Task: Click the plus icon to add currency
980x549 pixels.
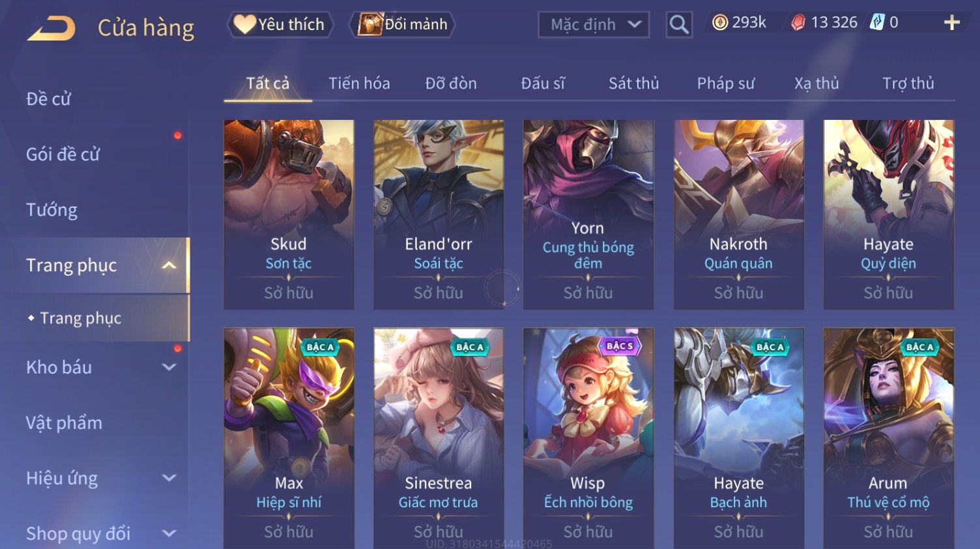Action: (x=951, y=23)
